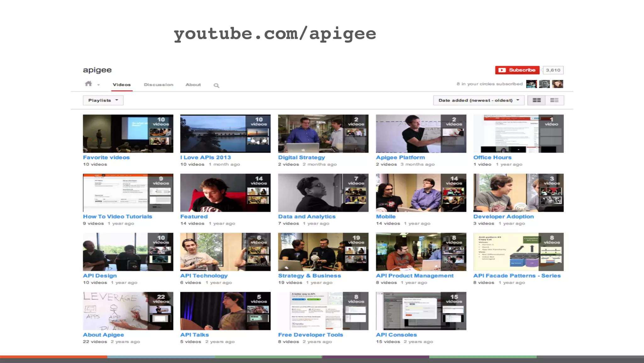
Task: Select the Videos tab
Action: (x=122, y=85)
